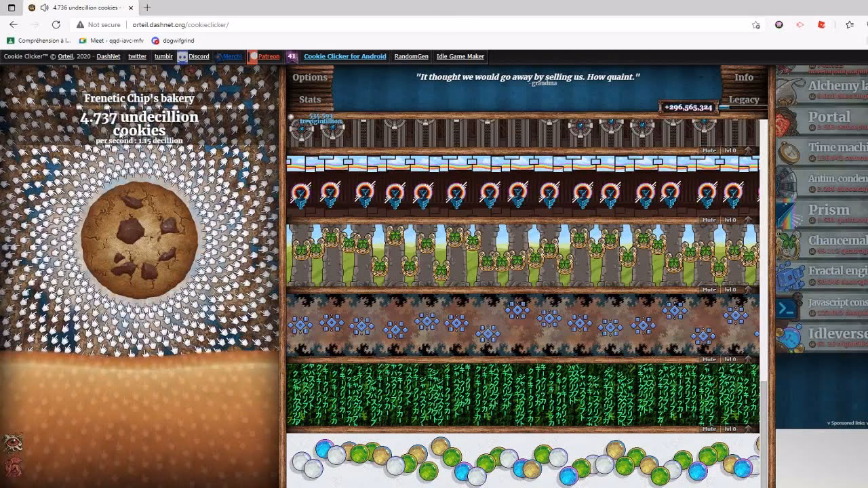Image resolution: width=868 pixels, height=488 pixels.
Task: Mute the Antimatter condenser building row
Action: pos(709,150)
